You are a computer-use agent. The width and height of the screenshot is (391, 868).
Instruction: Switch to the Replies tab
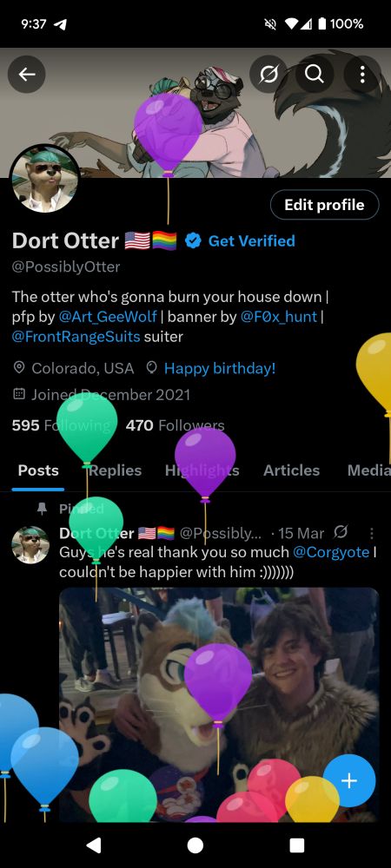tap(116, 470)
